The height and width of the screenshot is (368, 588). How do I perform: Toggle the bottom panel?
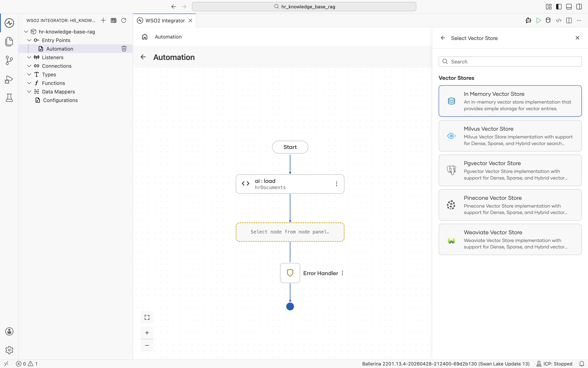point(569,7)
